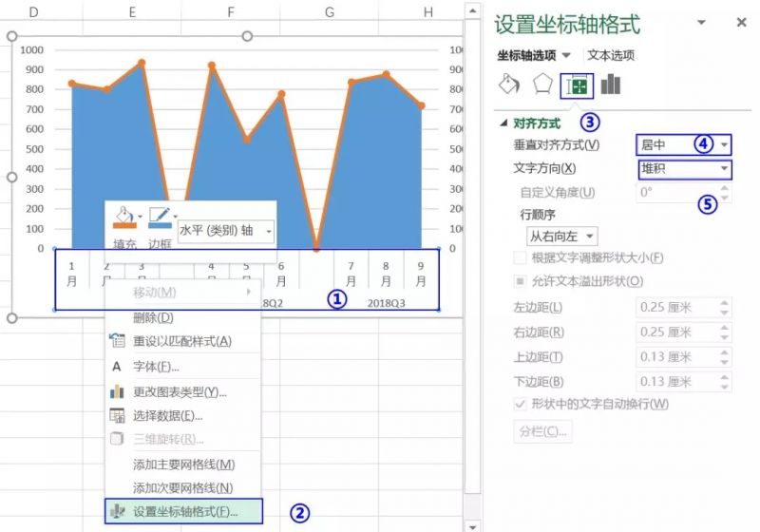Viewport: 760px width, 532px height.
Task: Adjust 下边距 with stepper arrows
Action: (724, 381)
